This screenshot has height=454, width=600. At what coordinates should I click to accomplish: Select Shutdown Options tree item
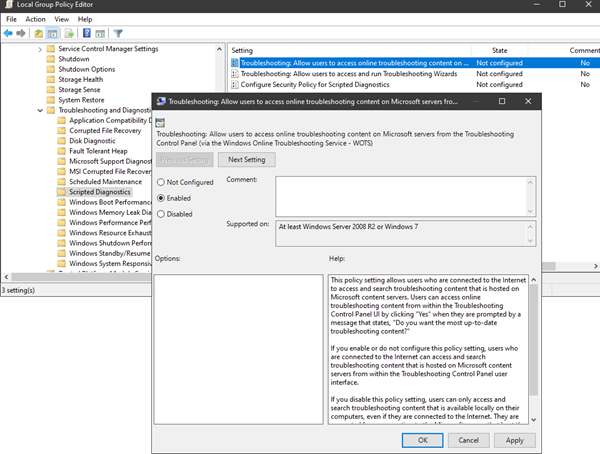[x=86, y=69]
